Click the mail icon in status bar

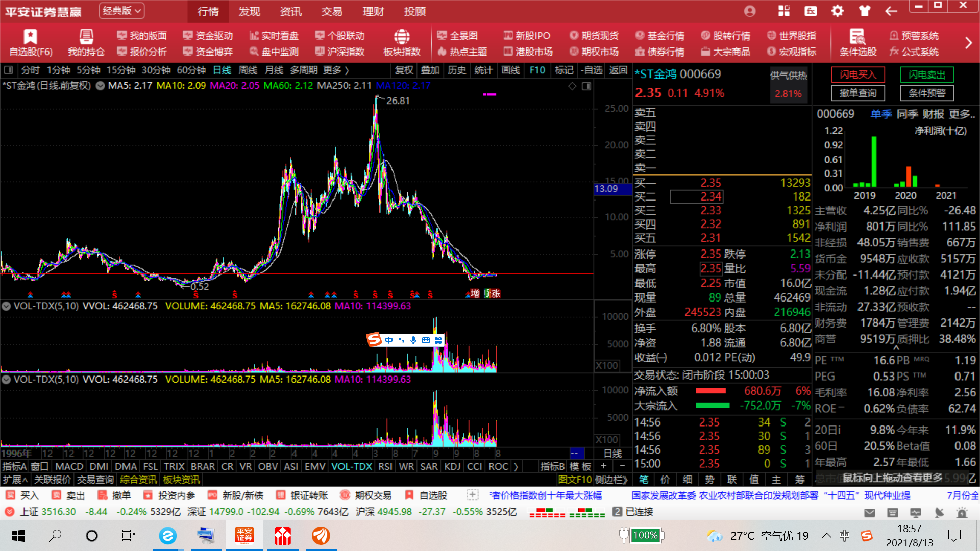pyautogui.click(x=870, y=512)
